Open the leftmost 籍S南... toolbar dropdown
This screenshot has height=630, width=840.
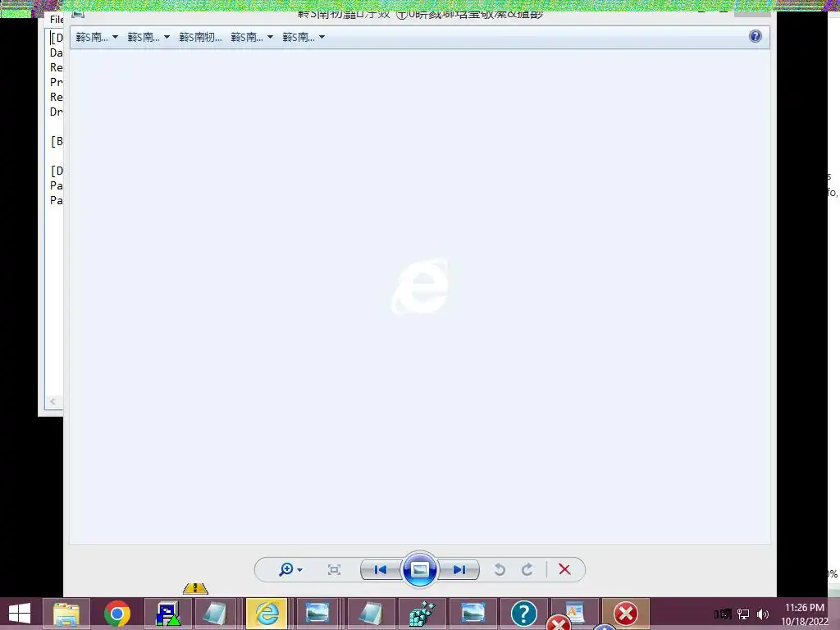pyautogui.click(x=97, y=37)
